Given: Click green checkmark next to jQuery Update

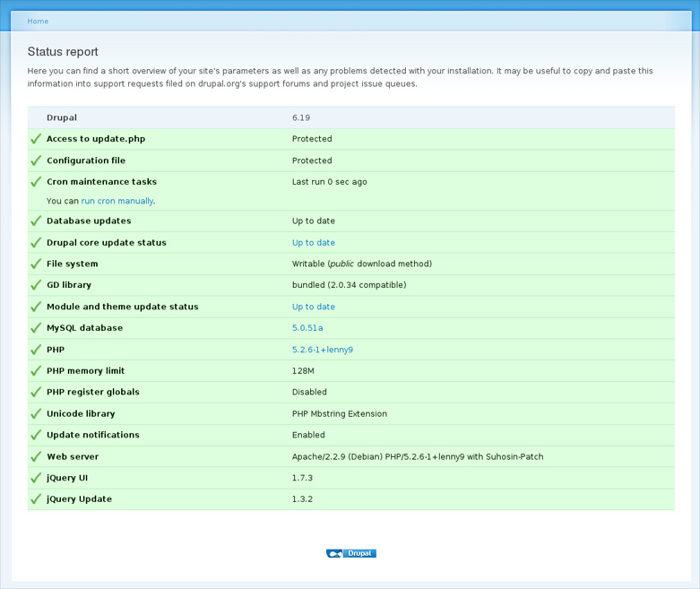Looking at the screenshot, I should tap(36, 499).
